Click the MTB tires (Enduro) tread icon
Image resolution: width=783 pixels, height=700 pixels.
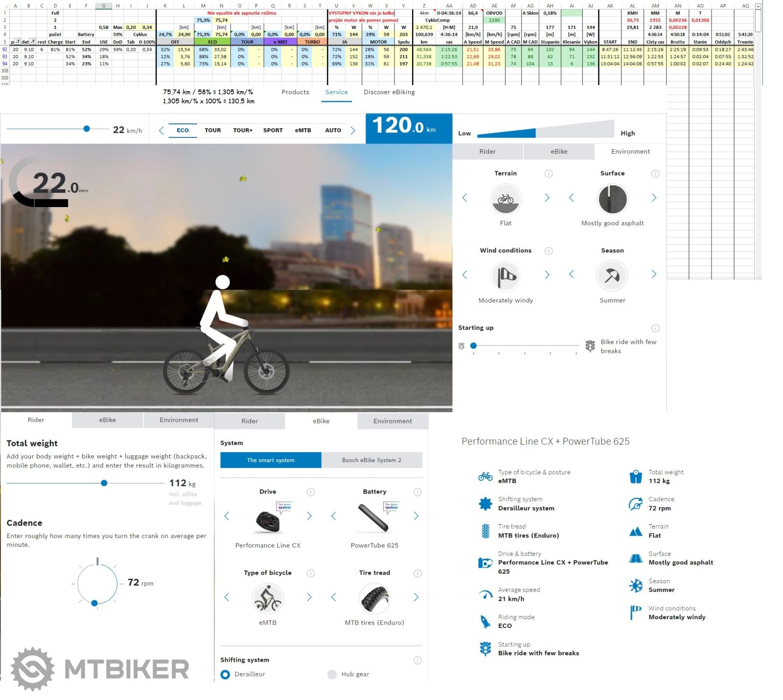(374, 598)
